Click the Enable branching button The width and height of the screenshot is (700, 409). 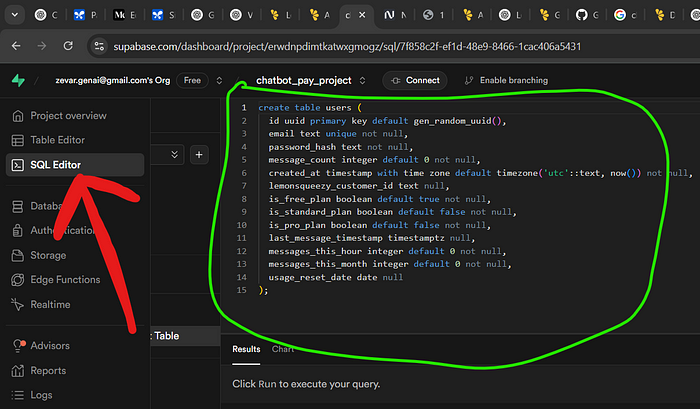click(506, 80)
